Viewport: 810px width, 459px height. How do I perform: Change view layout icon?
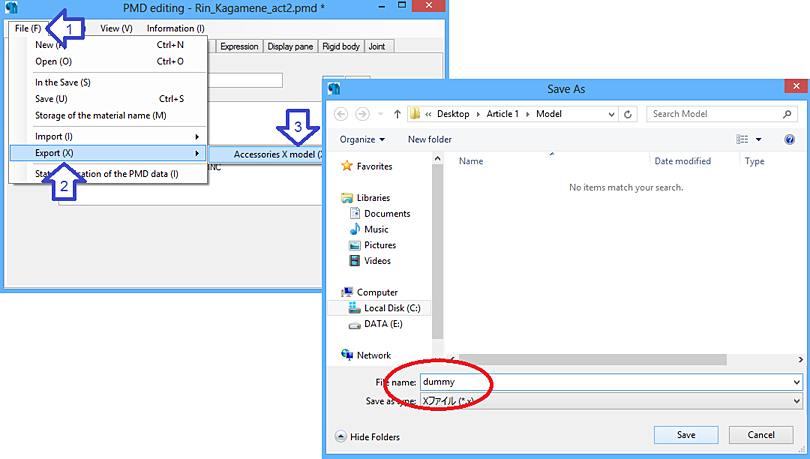point(742,139)
